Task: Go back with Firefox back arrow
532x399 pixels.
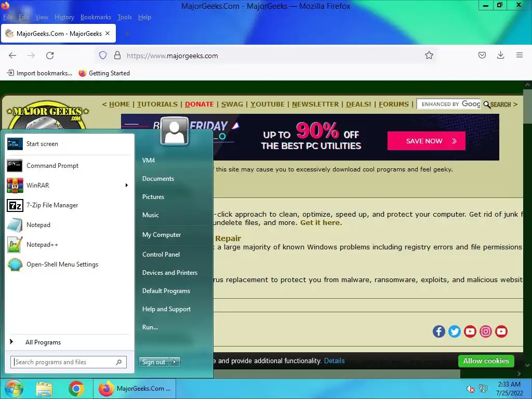Action: 12,55
